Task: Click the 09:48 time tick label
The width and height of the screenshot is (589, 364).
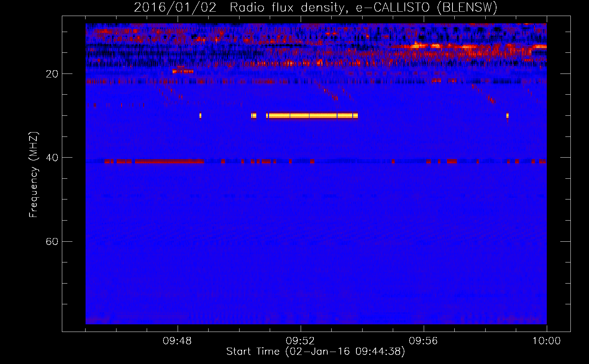Action: tap(177, 341)
